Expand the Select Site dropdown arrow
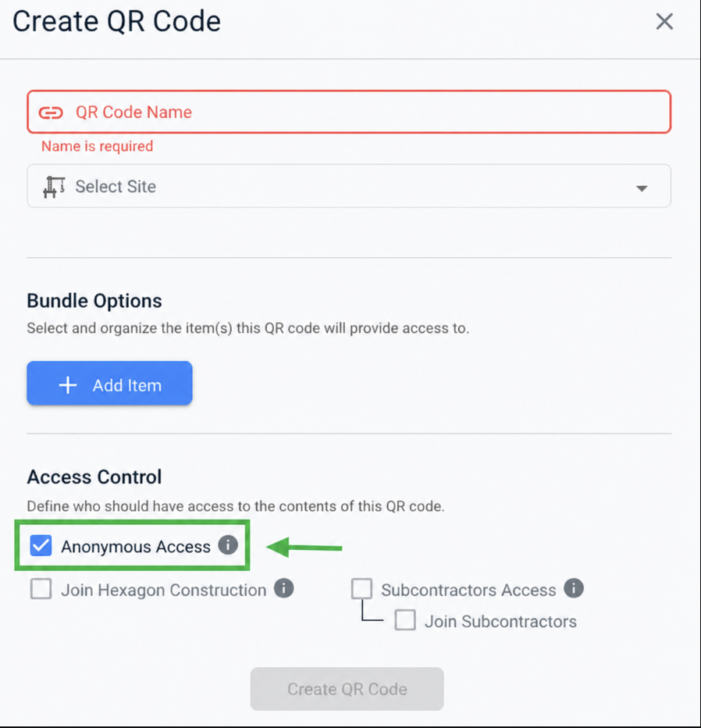 (642, 188)
